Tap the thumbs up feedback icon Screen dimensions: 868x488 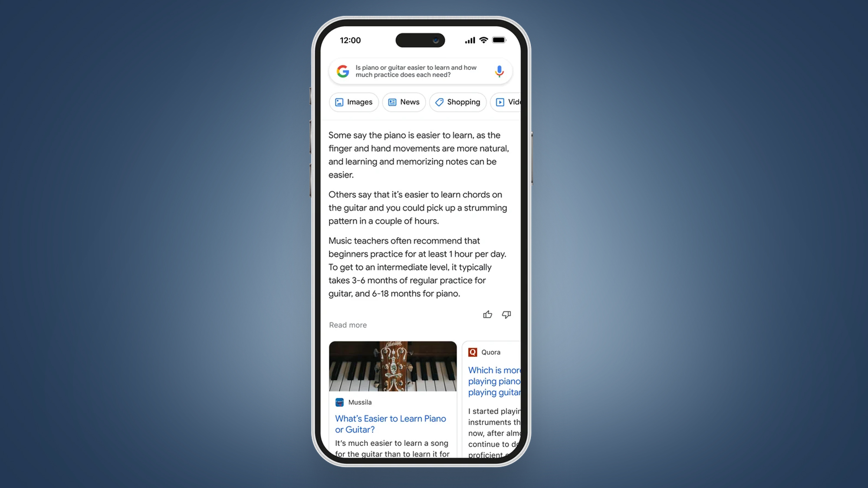pos(488,314)
